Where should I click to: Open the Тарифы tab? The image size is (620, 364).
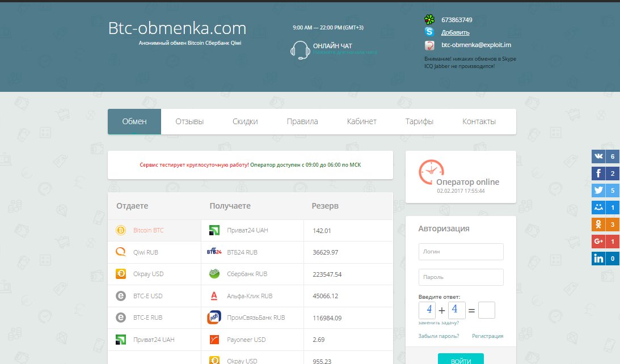click(x=419, y=121)
